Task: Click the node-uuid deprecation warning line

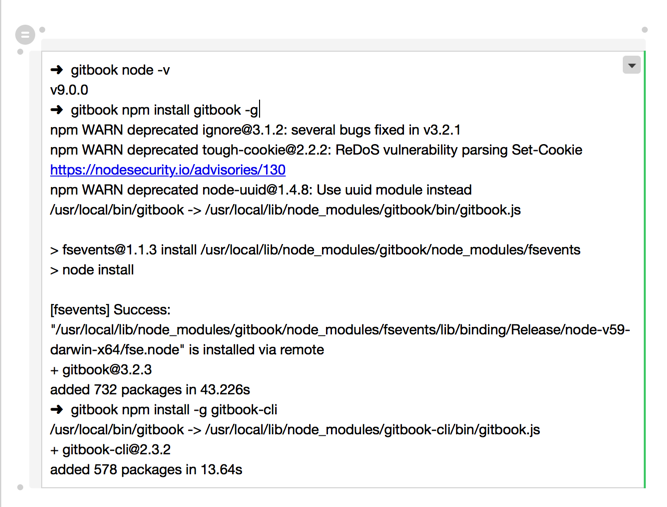Action: 260,190
